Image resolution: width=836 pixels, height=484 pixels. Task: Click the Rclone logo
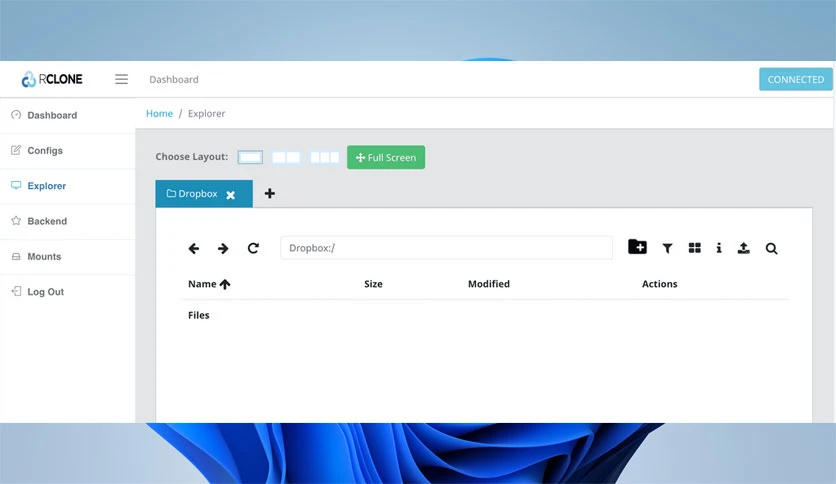click(52, 79)
